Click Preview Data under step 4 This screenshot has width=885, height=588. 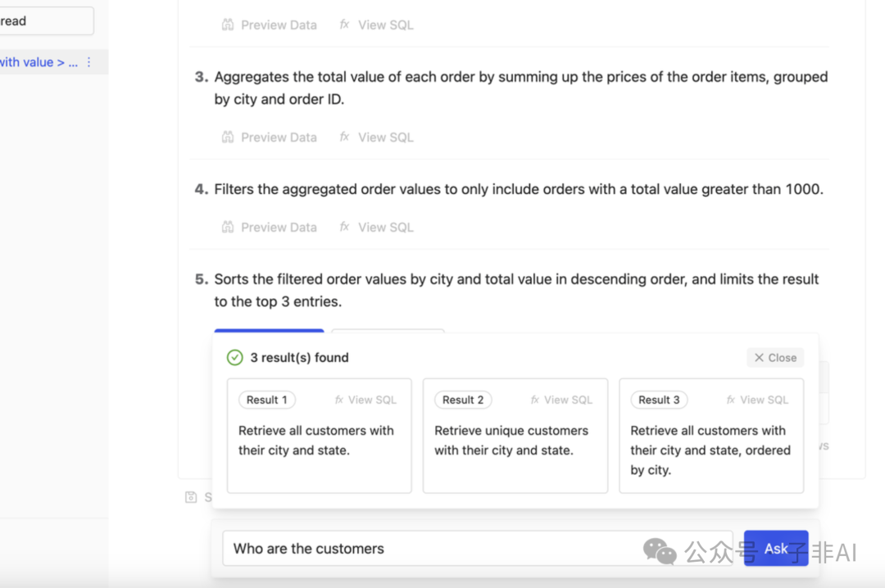coord(269,228)
